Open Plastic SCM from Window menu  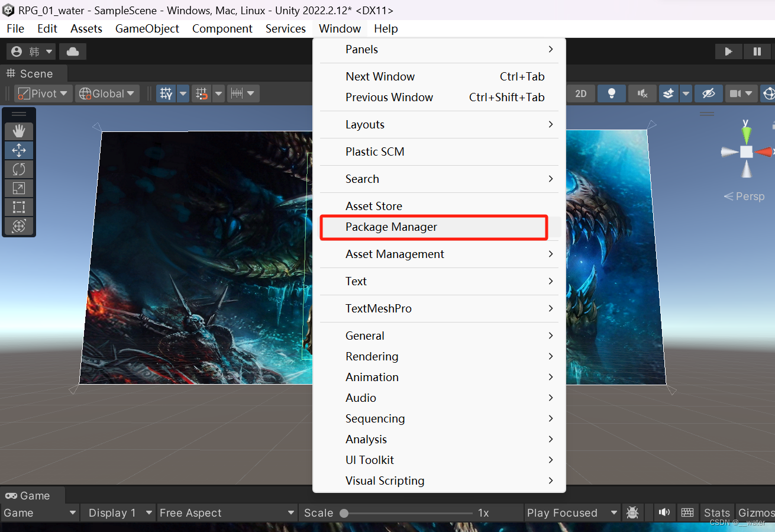coord(439,151)
